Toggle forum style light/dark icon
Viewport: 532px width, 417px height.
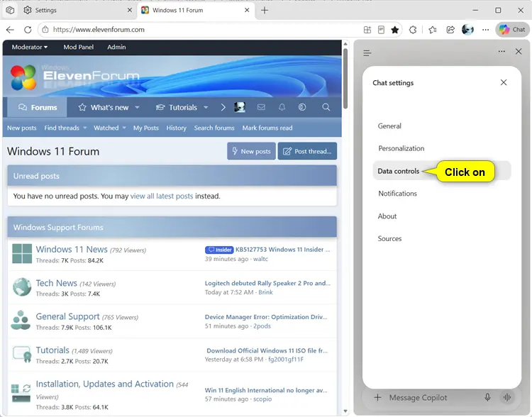(302, 107)
